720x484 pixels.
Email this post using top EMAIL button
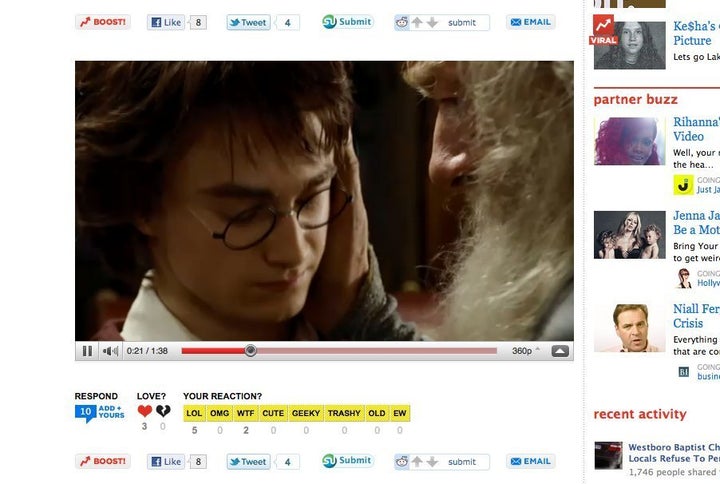(x=531, y=22)
